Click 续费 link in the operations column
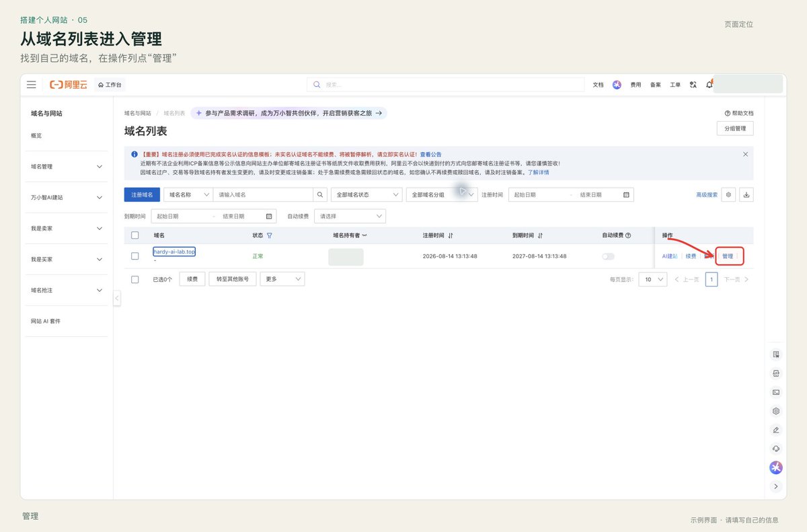807x532 pixels. 691,256
